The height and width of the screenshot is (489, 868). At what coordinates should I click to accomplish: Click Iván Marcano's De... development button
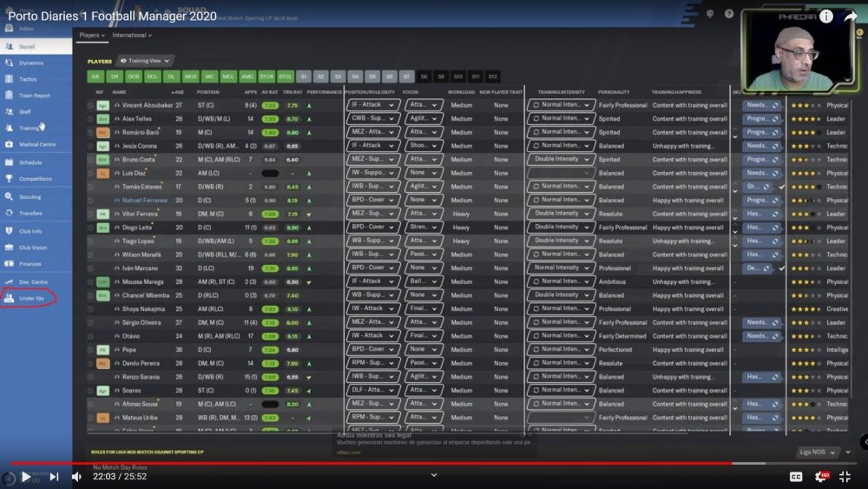[x=757, y=268]
